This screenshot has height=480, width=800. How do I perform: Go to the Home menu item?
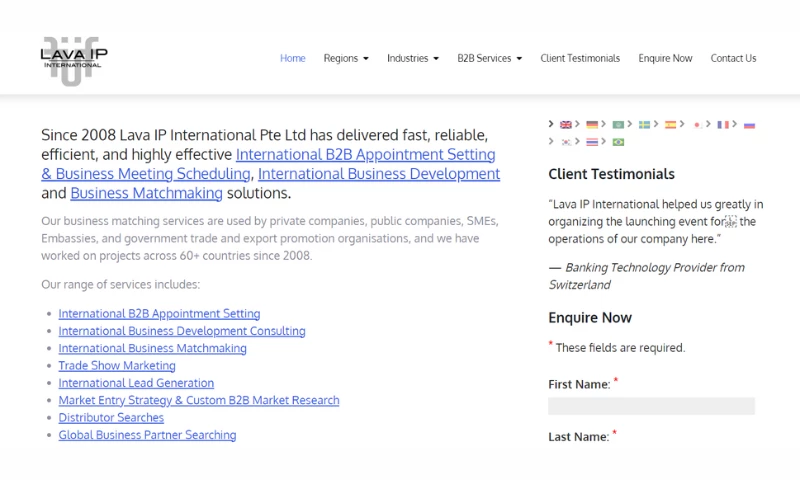tap(292, 58)
